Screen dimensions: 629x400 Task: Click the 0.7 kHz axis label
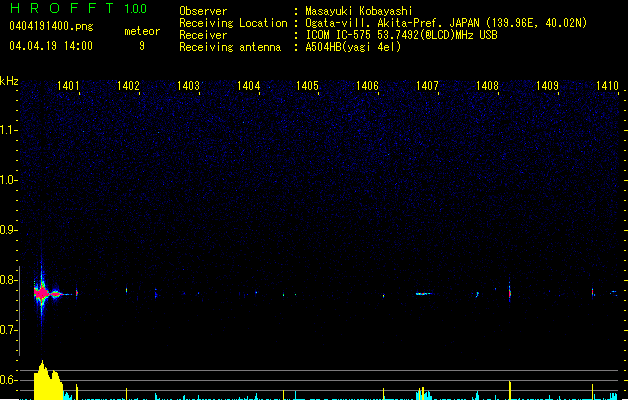point(7,330)
